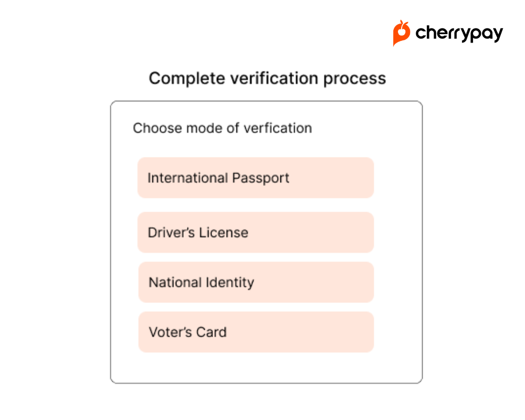This screenshot has height=420, width=525.
Task: Verify with National Identity card
Action: (256, 282)
